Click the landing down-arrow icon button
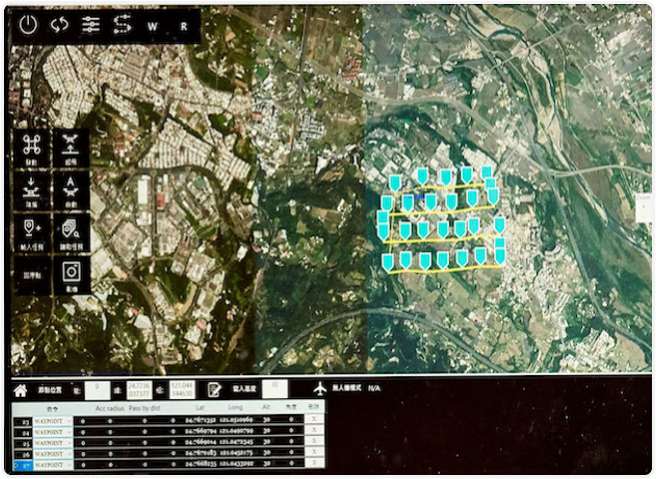The image size is (656, 479). tap(31, 188)
